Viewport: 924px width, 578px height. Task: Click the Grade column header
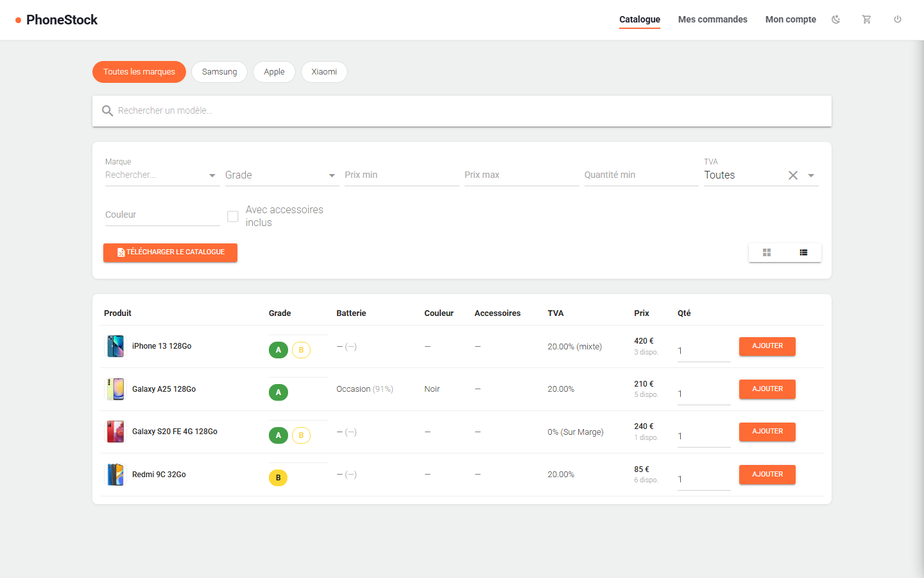pos(280,313)
